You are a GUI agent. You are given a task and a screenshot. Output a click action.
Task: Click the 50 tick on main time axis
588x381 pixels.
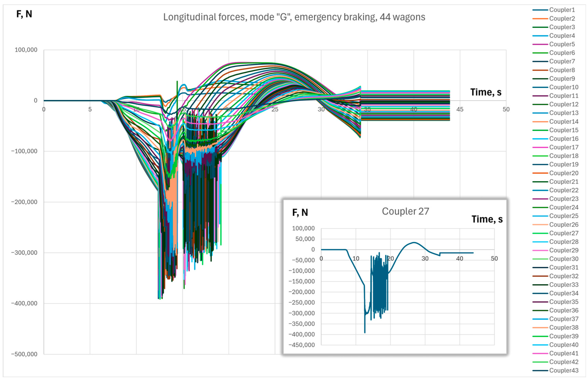point(506,109)
